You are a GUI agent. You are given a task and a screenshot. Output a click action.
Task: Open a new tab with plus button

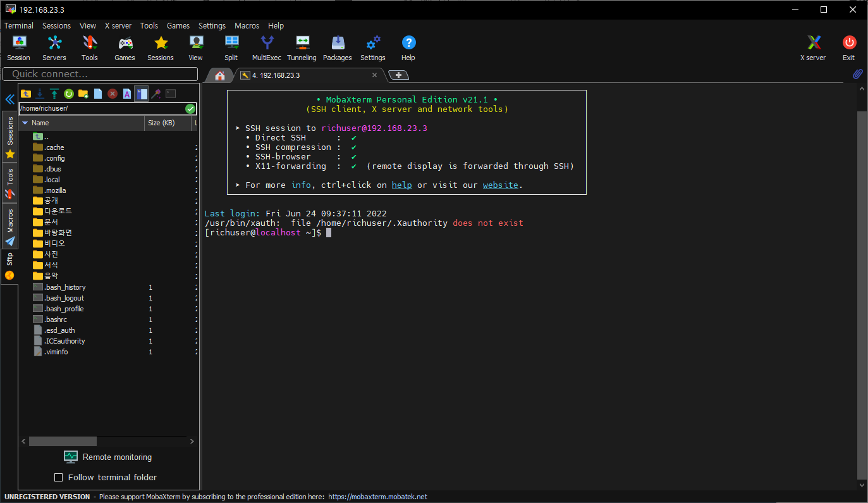pos(398,75)
